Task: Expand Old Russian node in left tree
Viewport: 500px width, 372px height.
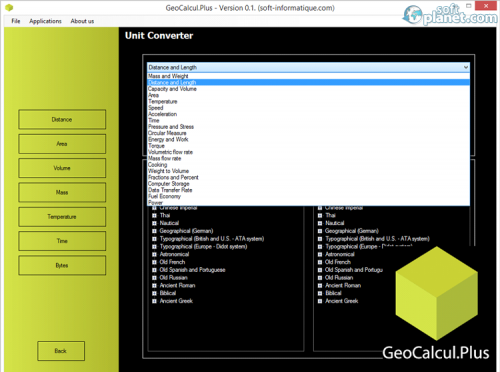Action: click(154, 278)
